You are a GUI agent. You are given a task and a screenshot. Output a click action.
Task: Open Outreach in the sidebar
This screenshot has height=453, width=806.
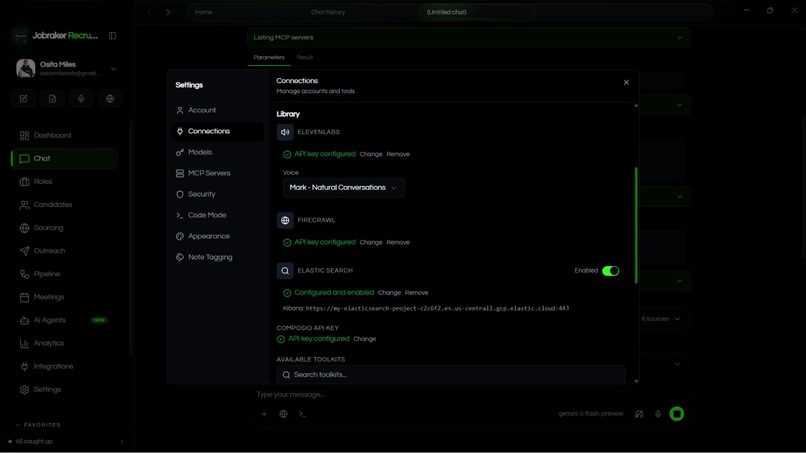click(x=64, y=251)
